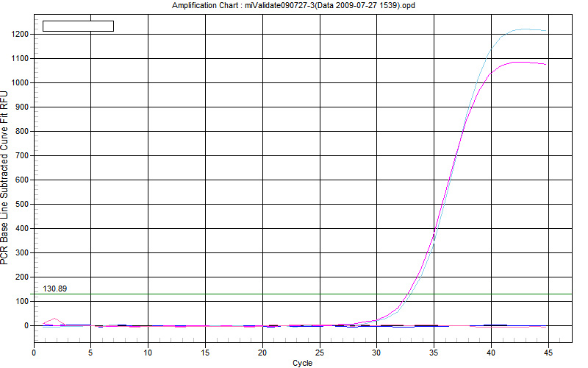Click the y-axis tick label 0

click(26, 325)
